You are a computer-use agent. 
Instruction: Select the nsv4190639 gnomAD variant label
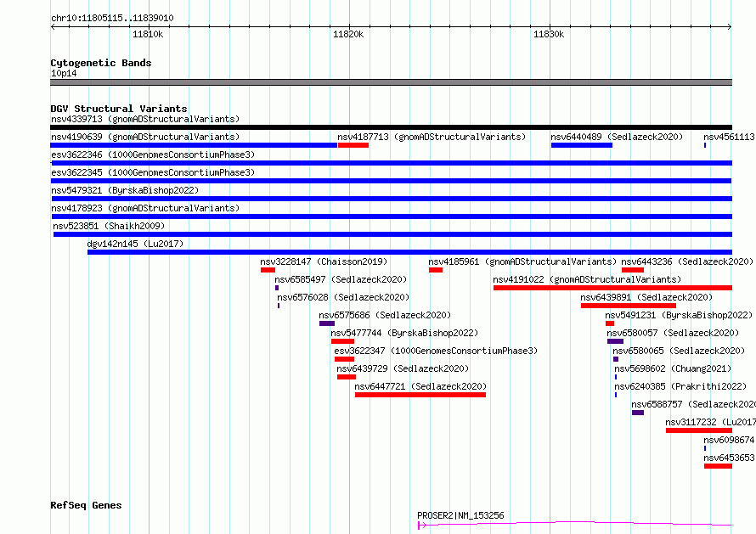tap(145, 137)
